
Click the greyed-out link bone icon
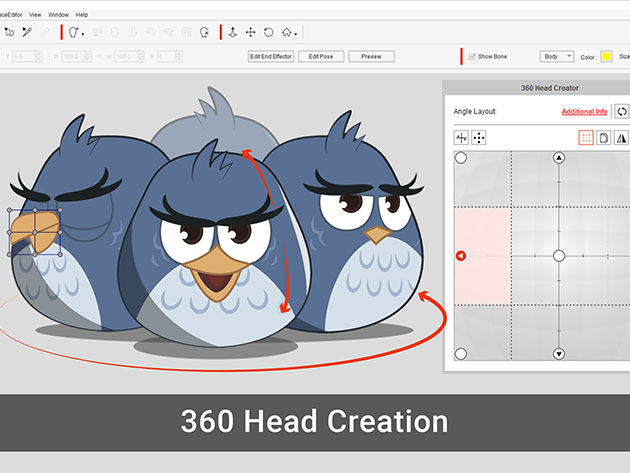coord(45,32)
